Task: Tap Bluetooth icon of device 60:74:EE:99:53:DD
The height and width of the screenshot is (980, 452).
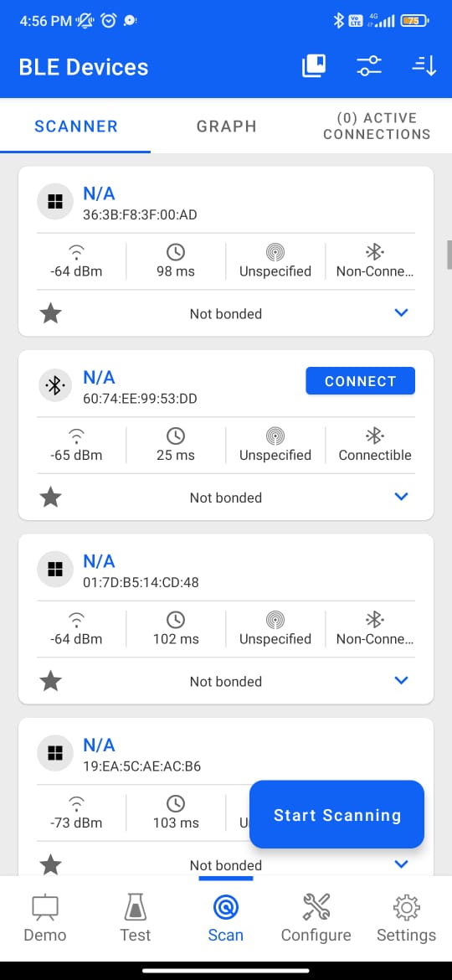Action: coord(55,385)
